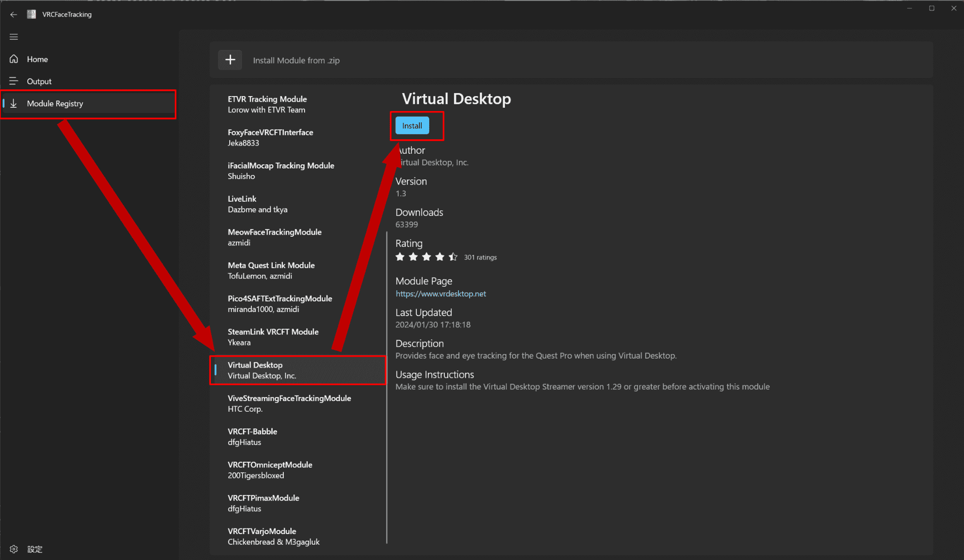Screen dimensions: 964x560
Task: Toggle the hamburger navigation menu
Action: click(14, 37)
